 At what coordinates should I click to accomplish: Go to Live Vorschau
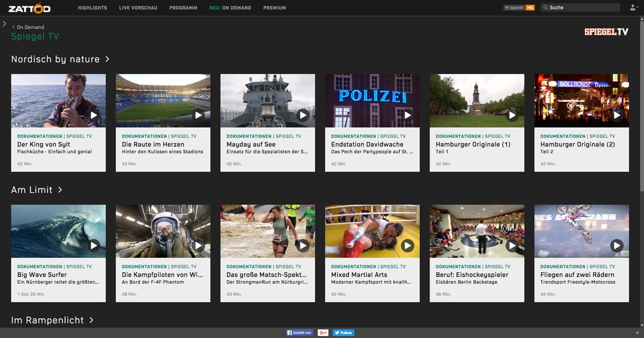[x=138, y=8]
